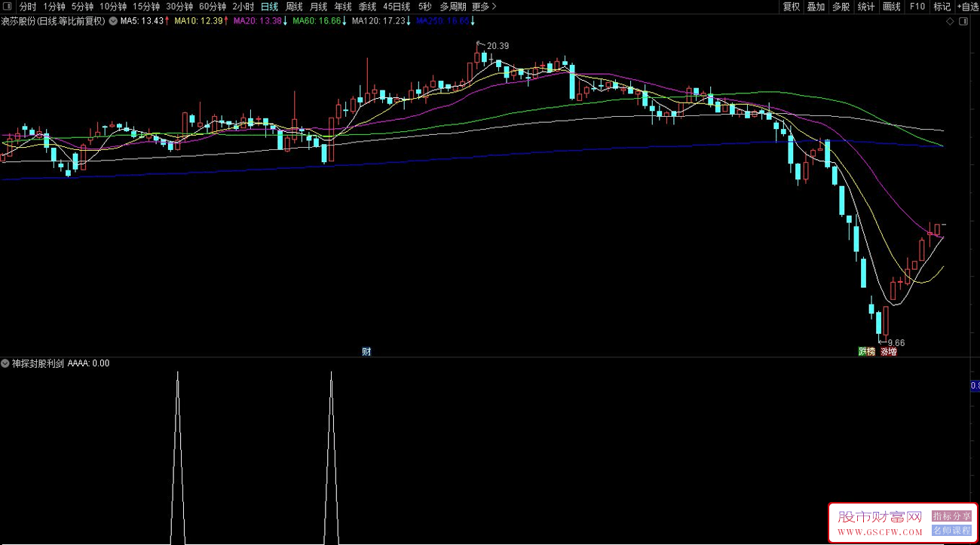The image size is (980, 545).
Task: Switch to 年线 yearly chart
Action: pos(343,7)
